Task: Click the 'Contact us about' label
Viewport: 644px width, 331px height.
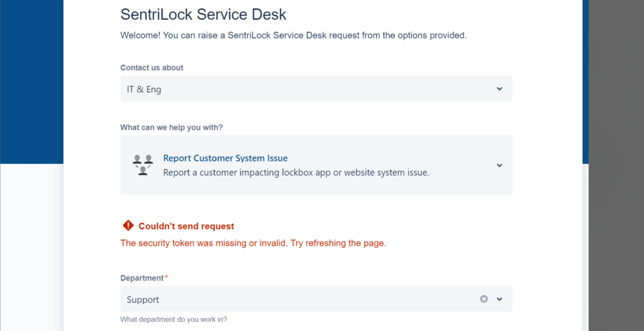Action: click(x=151, y=68)
